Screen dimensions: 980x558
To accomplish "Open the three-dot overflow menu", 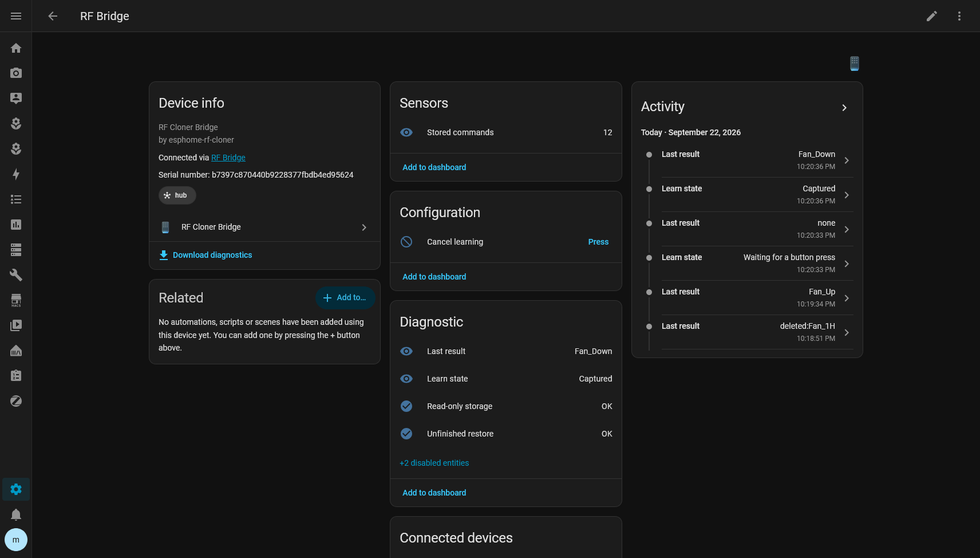I will click(959, 16).
